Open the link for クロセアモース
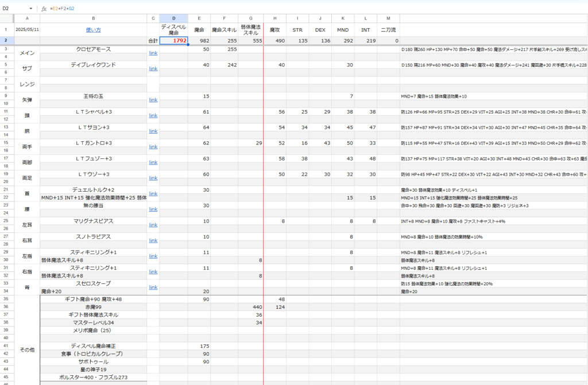Viewport: 588px width, 385px height. coord(153,53)
